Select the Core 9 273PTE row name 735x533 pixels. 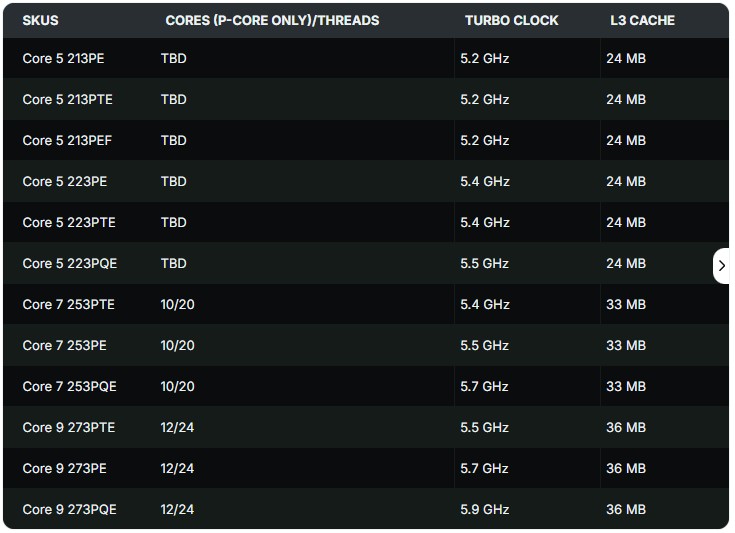(x=68, y=428)
